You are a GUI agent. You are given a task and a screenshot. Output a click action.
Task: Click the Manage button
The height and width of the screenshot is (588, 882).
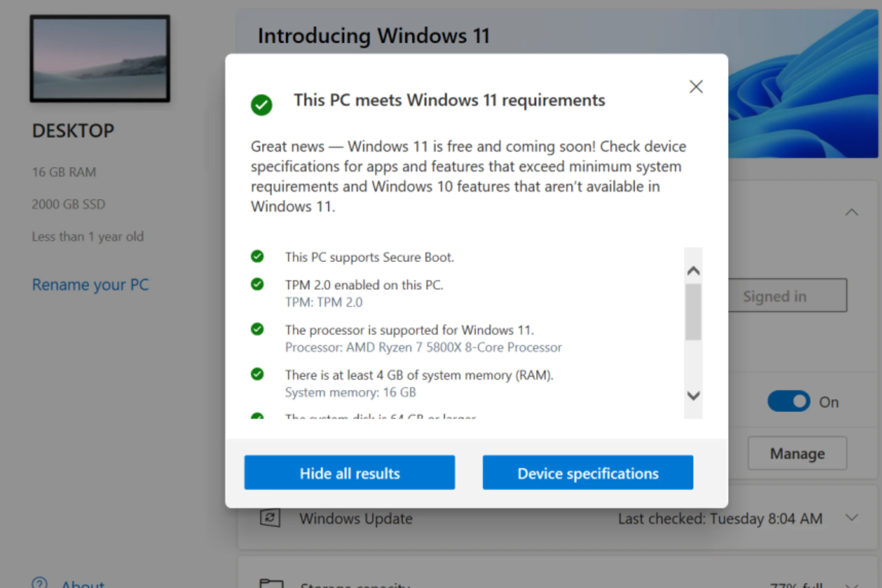797,453
